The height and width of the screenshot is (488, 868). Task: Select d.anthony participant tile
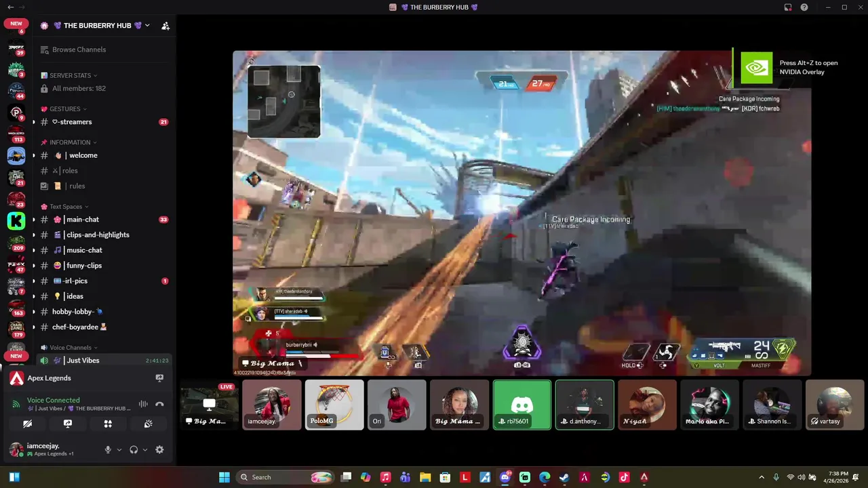click(x=585, y=405)
